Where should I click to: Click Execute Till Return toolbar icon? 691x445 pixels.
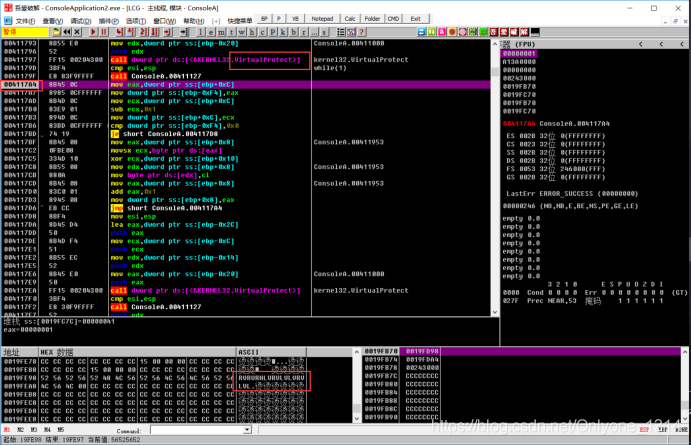[167, 32]
